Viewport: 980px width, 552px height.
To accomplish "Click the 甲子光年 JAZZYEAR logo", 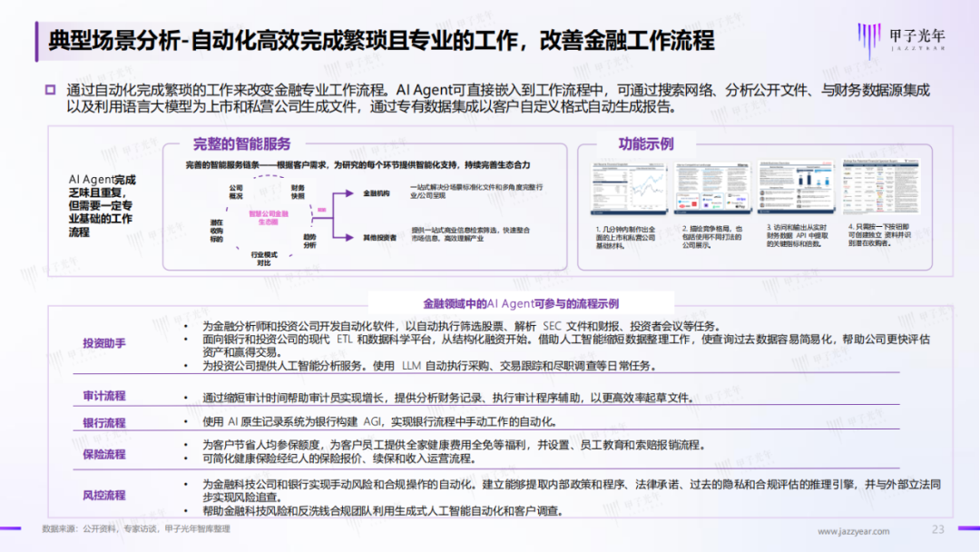I will pos(901,39).
